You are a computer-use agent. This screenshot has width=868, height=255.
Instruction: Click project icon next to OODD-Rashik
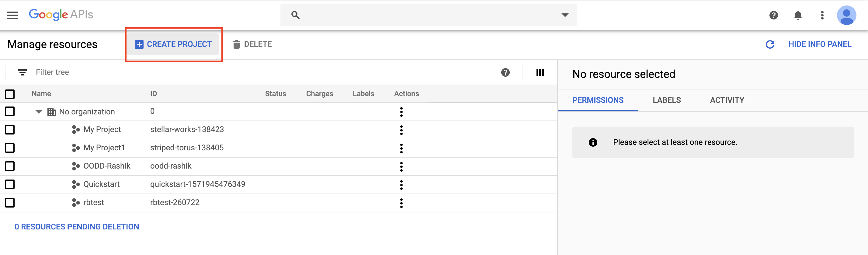pyautogui.click(x=76, y=166)
